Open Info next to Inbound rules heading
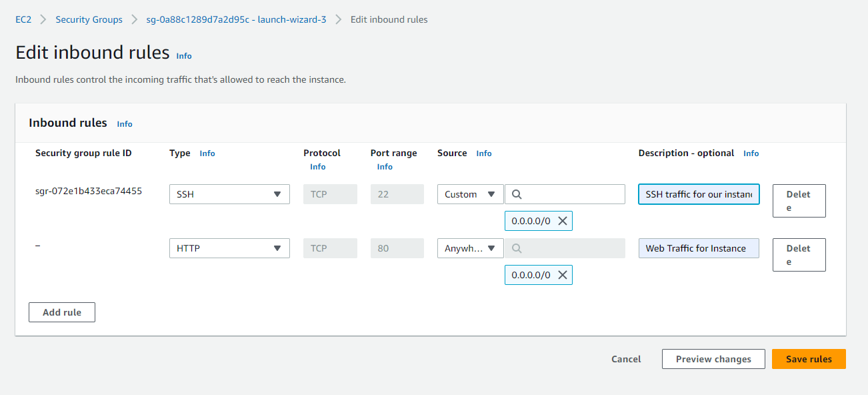Viewport: 868px width, 395px height. point(125,124)
